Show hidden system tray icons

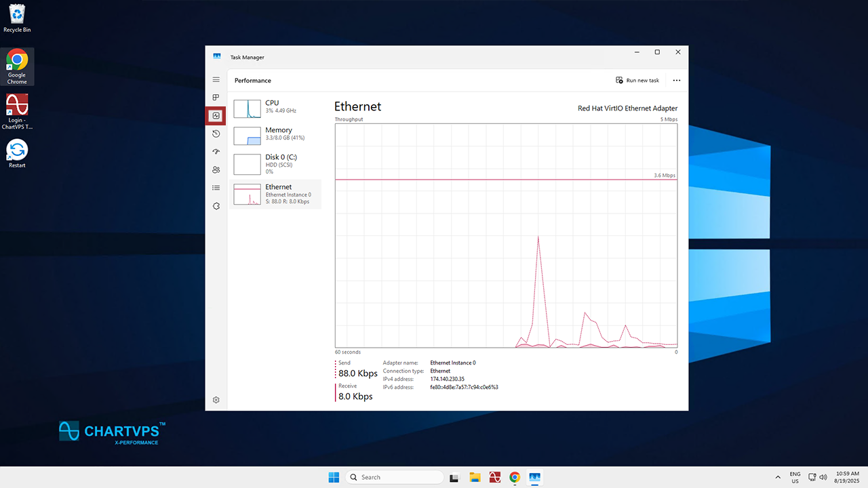click(777, 477)
